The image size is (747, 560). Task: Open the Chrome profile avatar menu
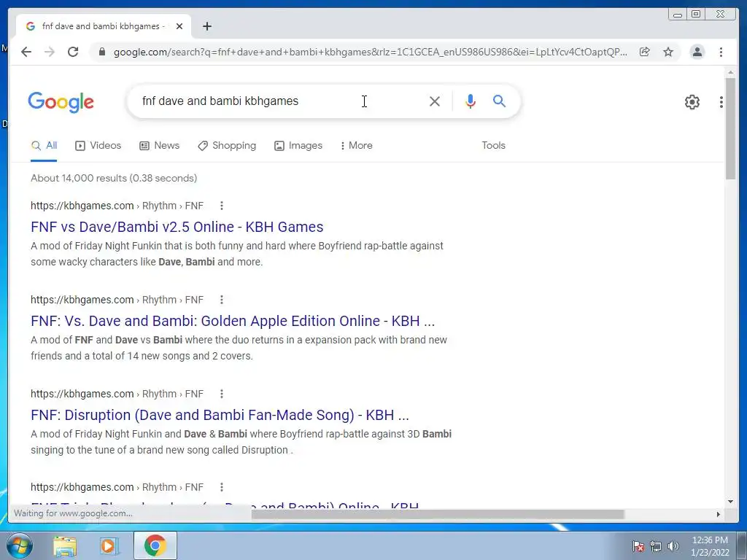point(697,52)
